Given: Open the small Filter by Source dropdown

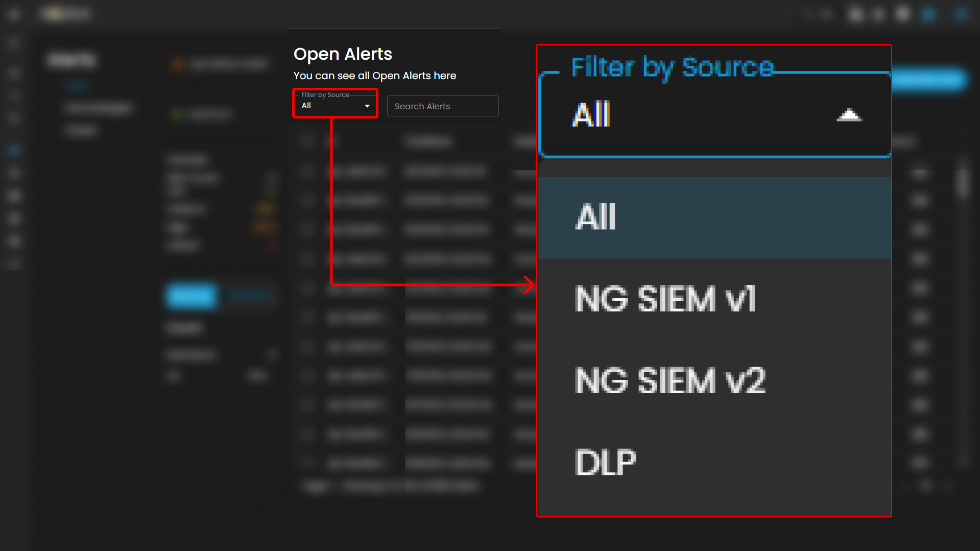Looking at the screenshot, I should [x=335, y=105].
